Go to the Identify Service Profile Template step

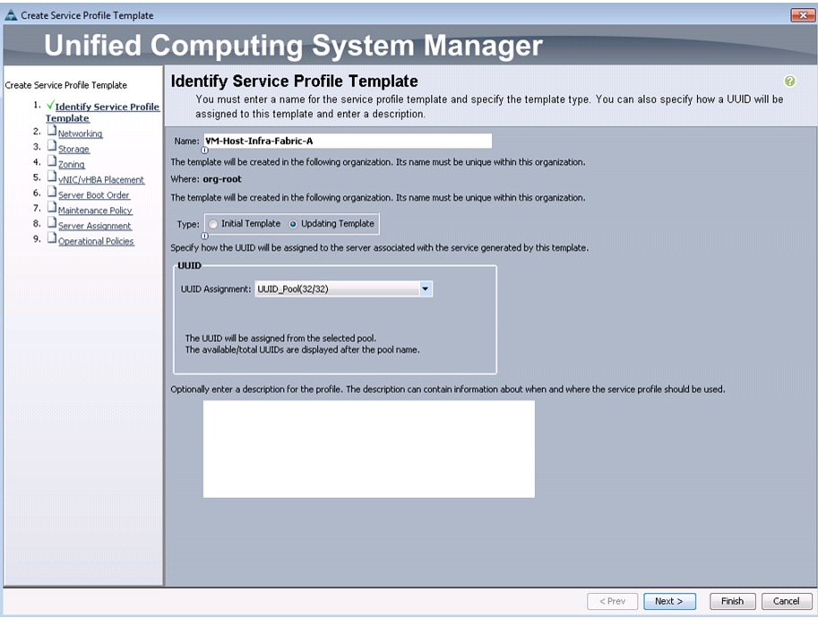[102, 112]
